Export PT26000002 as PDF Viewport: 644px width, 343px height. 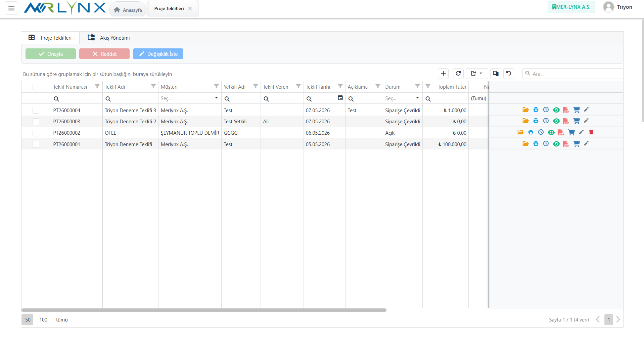pos(561,132)
